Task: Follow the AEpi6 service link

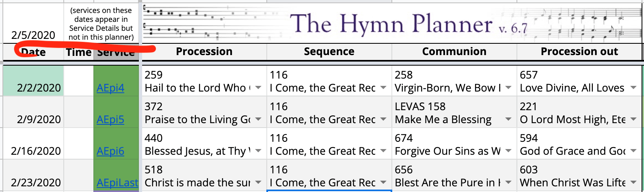Action: pyautogui.click(x=110, y=151)
